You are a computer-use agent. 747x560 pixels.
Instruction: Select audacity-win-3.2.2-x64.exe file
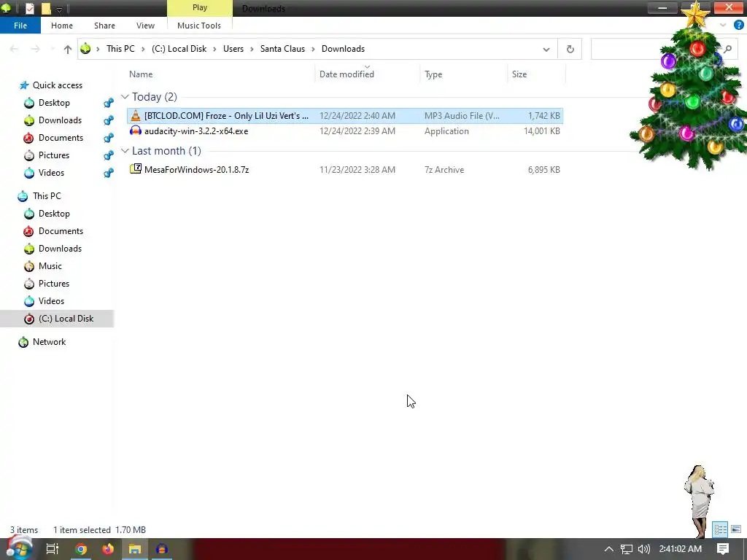[x=345, y=131]
